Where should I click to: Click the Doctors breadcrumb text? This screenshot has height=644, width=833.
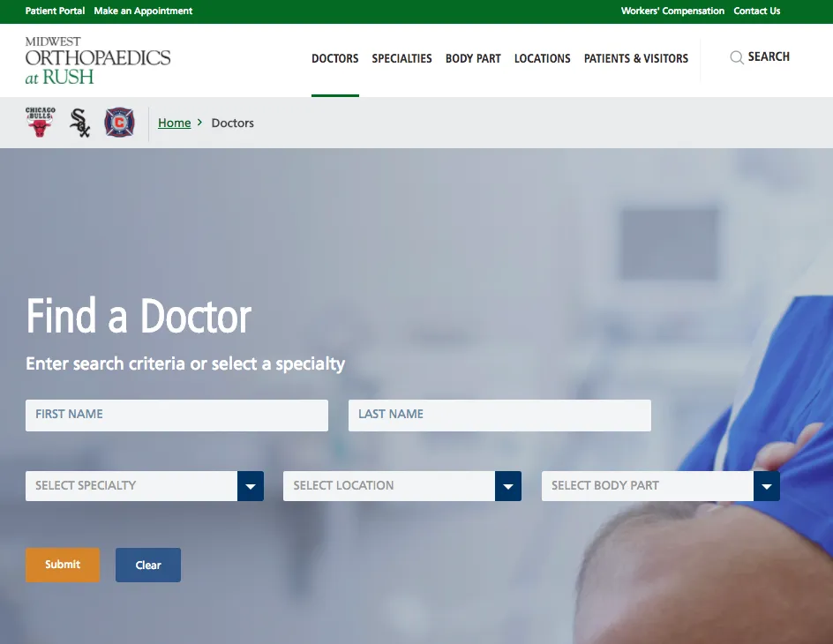pos(233,123)
